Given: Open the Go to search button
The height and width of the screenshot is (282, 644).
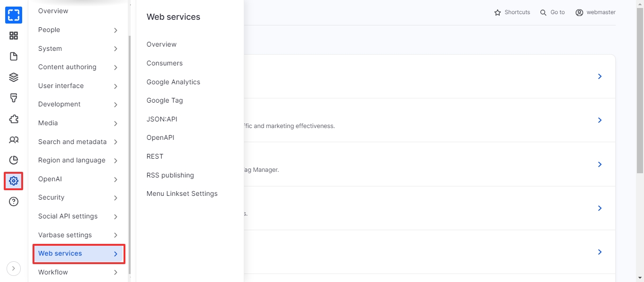Looking at the screenshot, I should pos(553,12).
